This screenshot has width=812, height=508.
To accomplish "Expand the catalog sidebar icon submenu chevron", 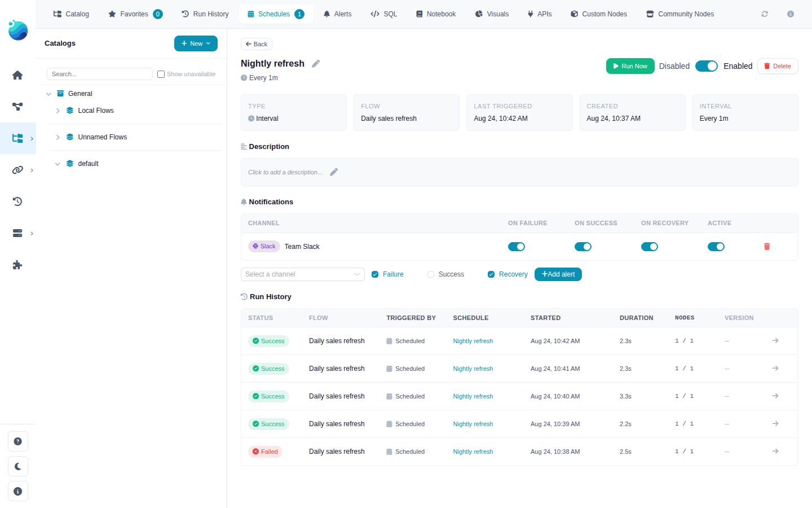I will pos(32,138).
